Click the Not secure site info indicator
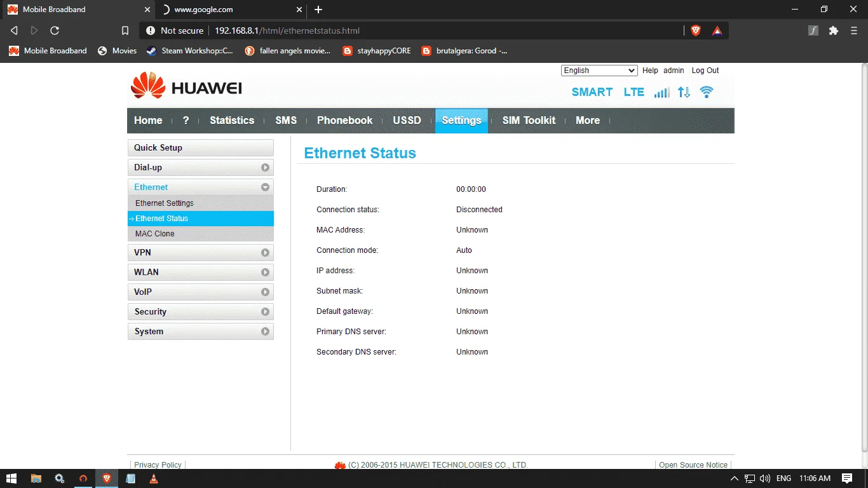Screen dimensions: 868x488 point(175,30)
